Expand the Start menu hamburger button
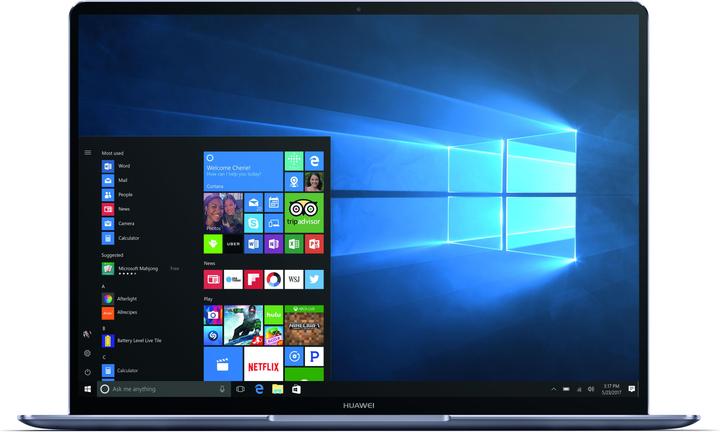 pyautogui.click(x=88, y=152)
